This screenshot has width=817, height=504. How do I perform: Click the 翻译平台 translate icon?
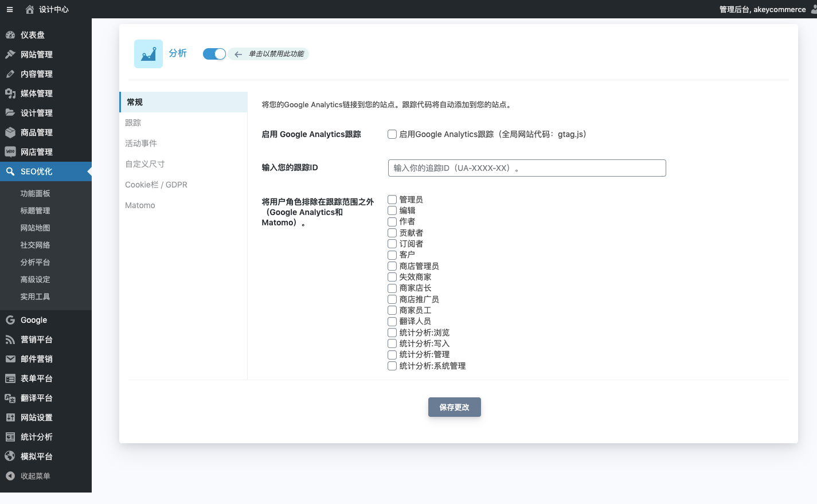(10, 398)
